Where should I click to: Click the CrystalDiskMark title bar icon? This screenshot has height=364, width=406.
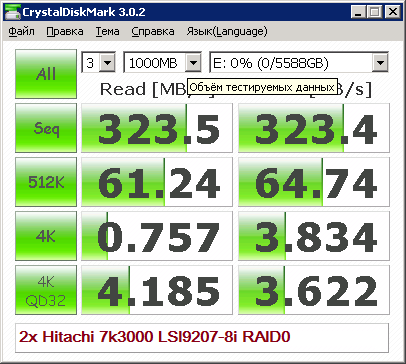coord(13,12)
